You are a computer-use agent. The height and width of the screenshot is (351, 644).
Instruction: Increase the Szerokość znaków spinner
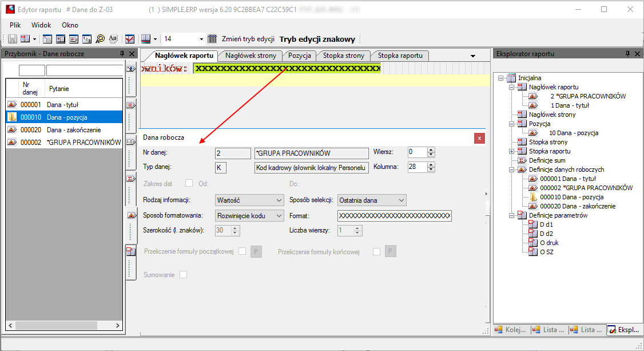[x=235, y=228]
